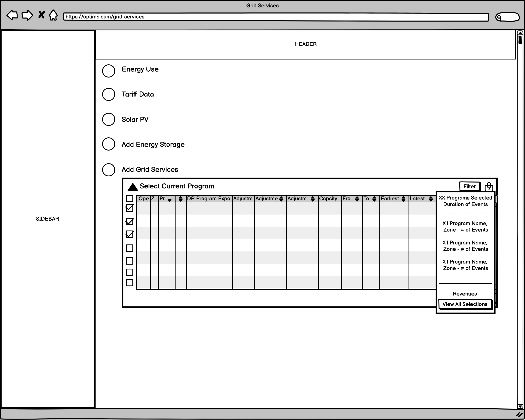Image resolution: width=525 pixels, height=420 pixels.
Task: Uncheck the second table row checkbox
Action: click(x=129, y=221)
